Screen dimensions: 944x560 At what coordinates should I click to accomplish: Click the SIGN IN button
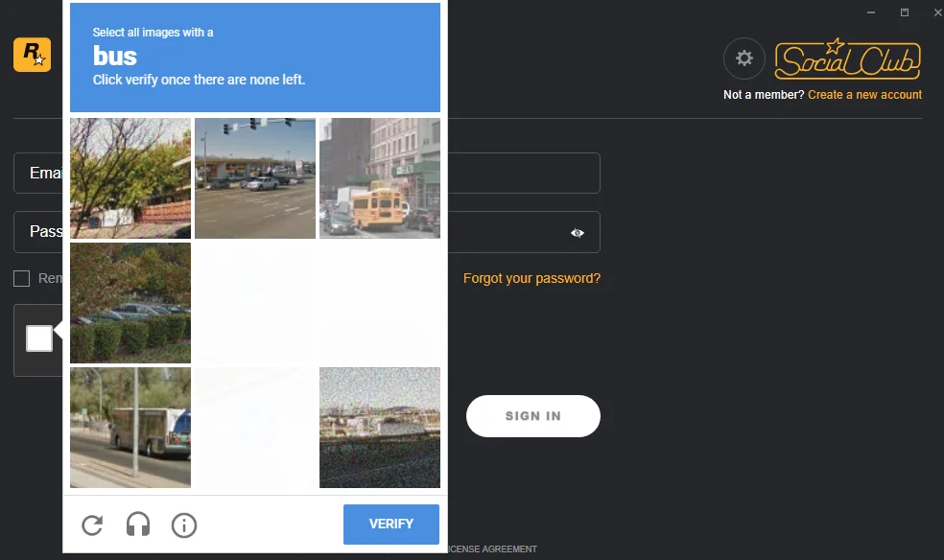click(x=532, y=416)
